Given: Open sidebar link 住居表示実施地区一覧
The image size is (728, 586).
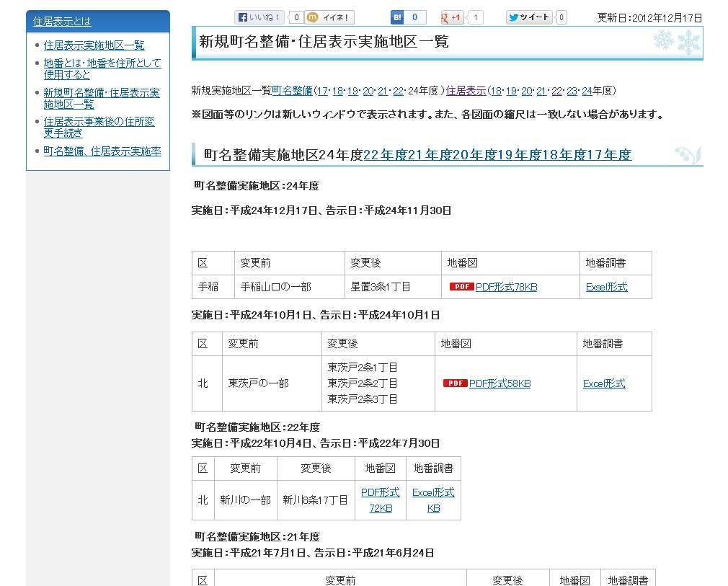Looking at the screenshot, I should pyautogui.click(x=94, y=45).
